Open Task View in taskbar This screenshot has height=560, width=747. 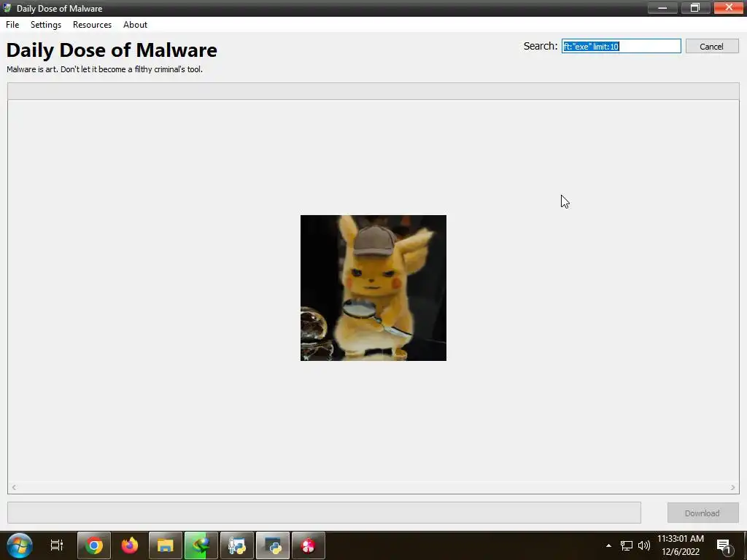[x=57, y=545]
